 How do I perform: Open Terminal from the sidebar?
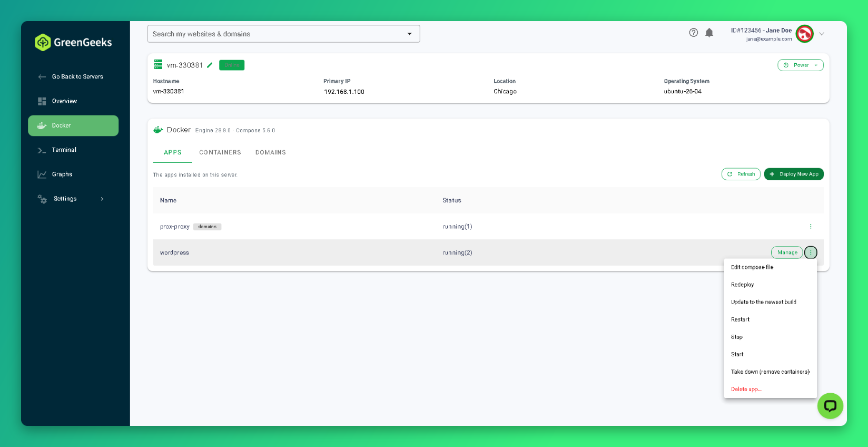coord(73,150)
